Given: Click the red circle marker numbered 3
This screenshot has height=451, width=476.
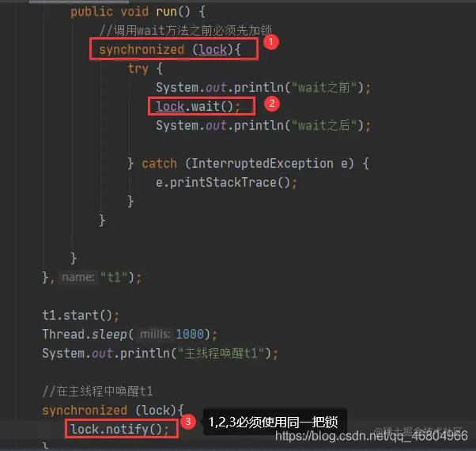Looking at the screenshot, I should coord(188,422).
